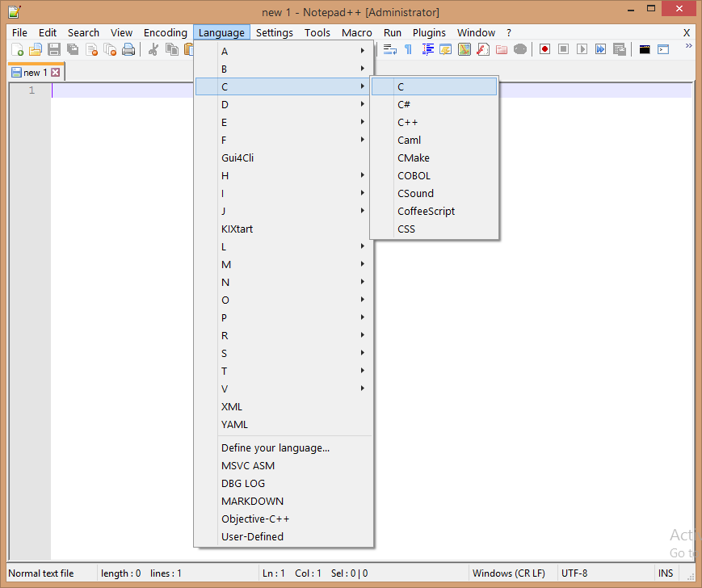Image resolution: width=702 pixels, height=588 pixels.
Task: Open the File menu
Action: pos(19,32)
